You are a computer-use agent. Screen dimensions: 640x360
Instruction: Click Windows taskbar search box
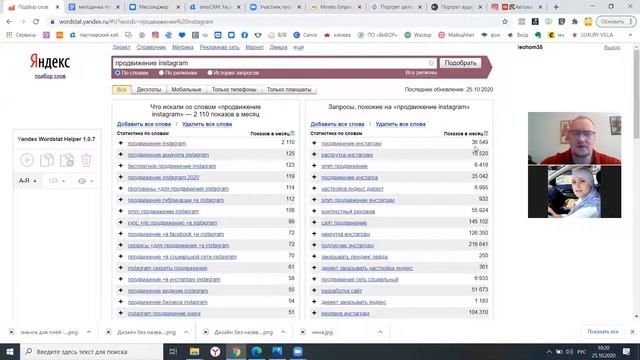pos(91,351)
